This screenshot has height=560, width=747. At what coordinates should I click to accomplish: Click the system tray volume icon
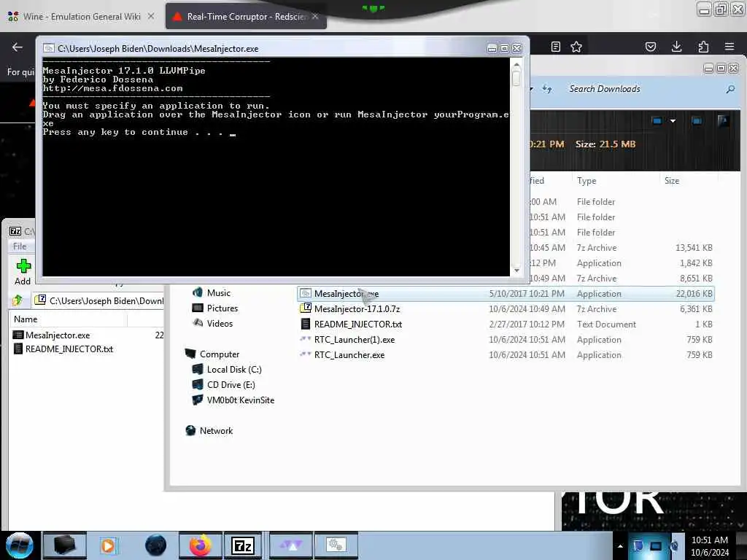tap(675, 546)
